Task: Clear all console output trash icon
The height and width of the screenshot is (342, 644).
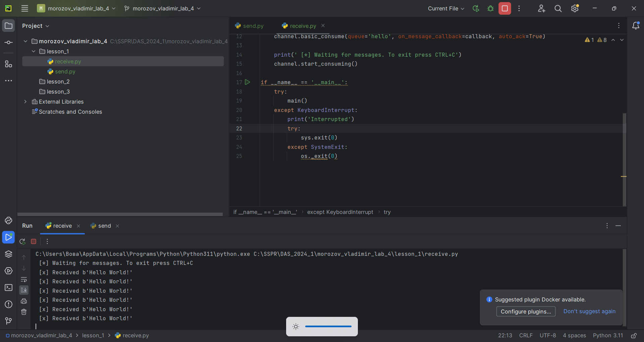Action: pyautogui.click(x=24, y=312)
